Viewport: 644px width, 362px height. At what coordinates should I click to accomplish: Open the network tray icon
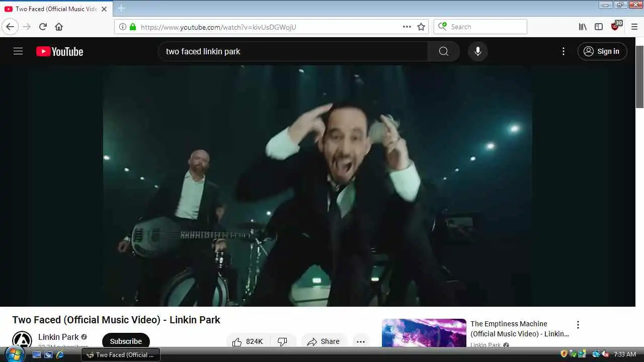pos(596,354)
